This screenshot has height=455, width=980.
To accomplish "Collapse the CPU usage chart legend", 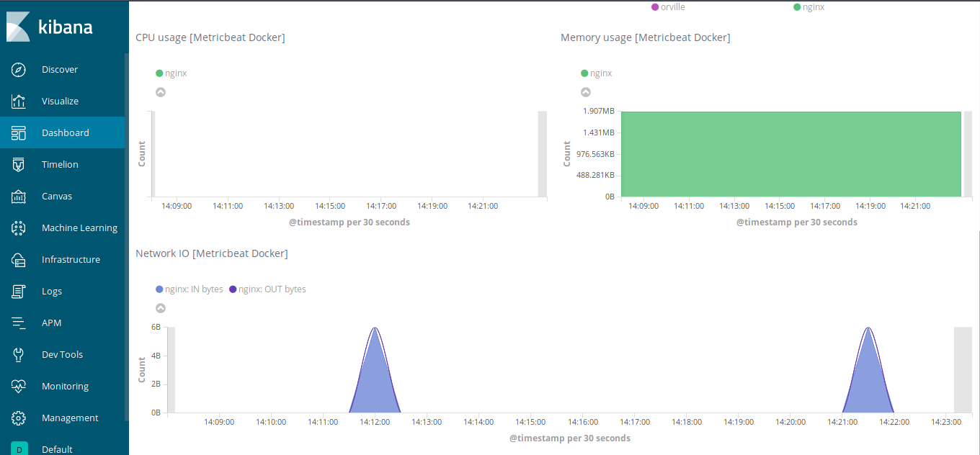I will pyautogui.click(x=160, y=92).
